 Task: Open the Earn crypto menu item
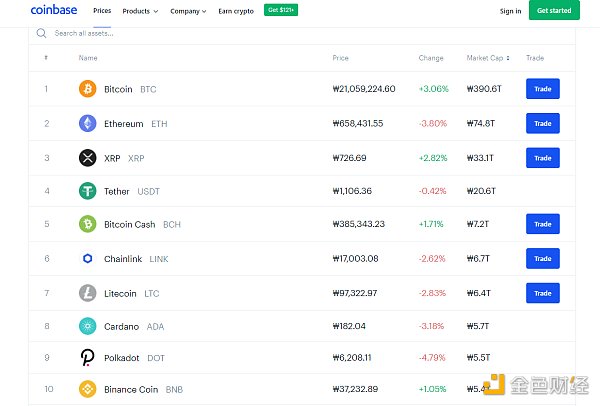[236, 11]
